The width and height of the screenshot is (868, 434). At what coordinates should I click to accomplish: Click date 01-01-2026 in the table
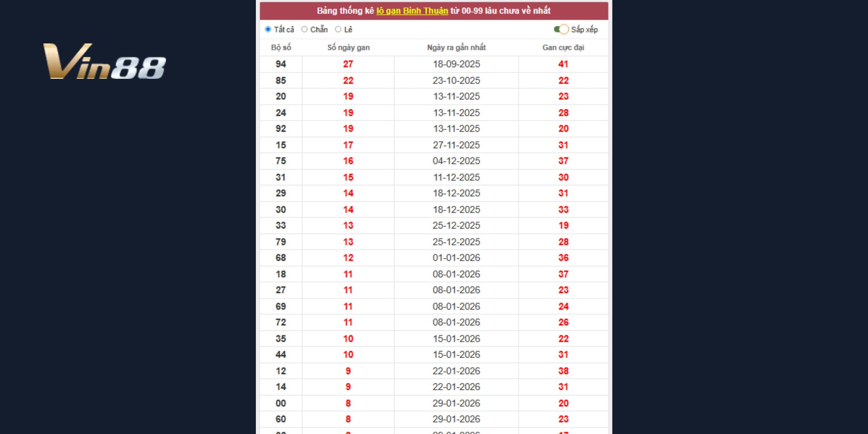click(x=456, y=258)
